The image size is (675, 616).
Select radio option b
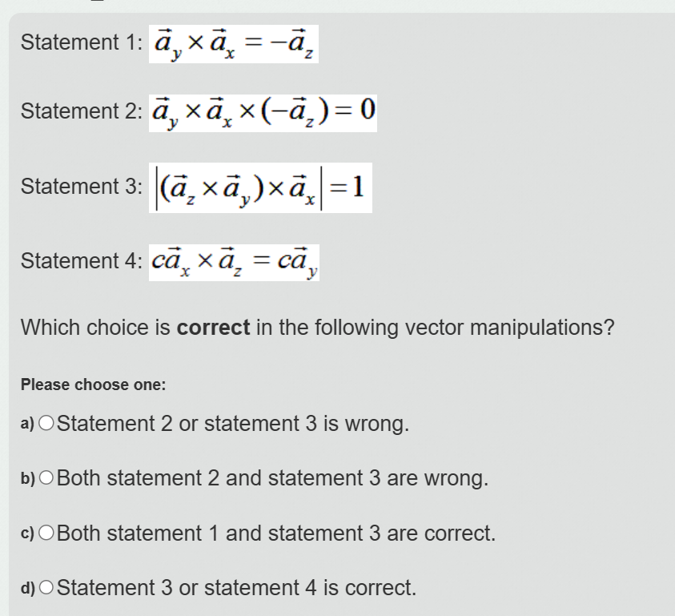[45, 479]
